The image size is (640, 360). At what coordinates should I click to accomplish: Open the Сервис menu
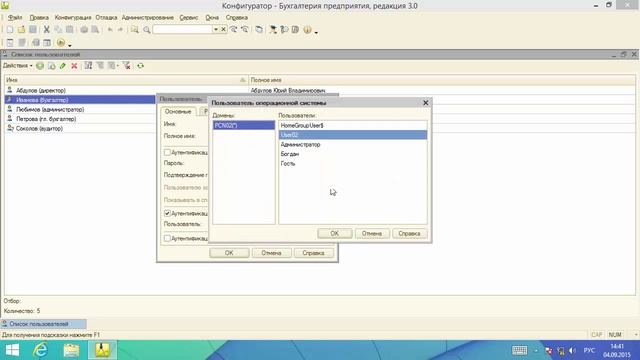[x=189, y=18]
